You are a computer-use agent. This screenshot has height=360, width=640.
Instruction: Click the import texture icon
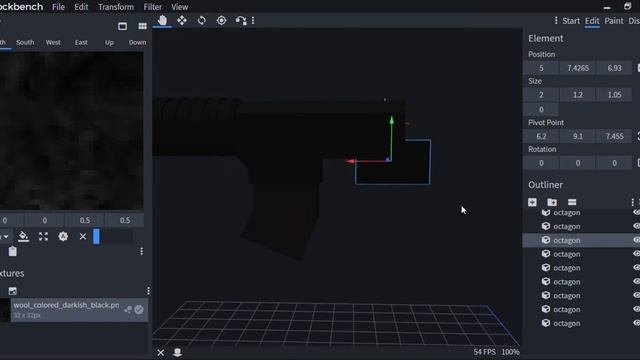pyautogui.click(x=13, y=291)
